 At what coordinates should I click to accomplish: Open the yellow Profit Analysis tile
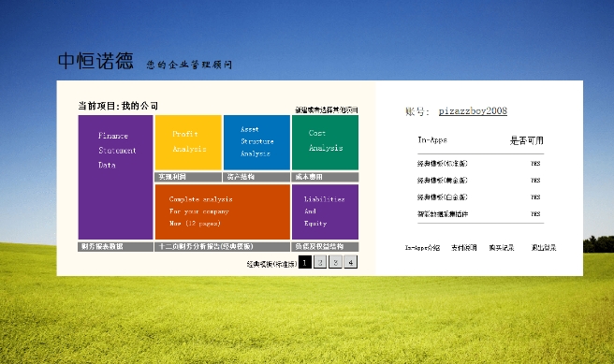(188, 142)
